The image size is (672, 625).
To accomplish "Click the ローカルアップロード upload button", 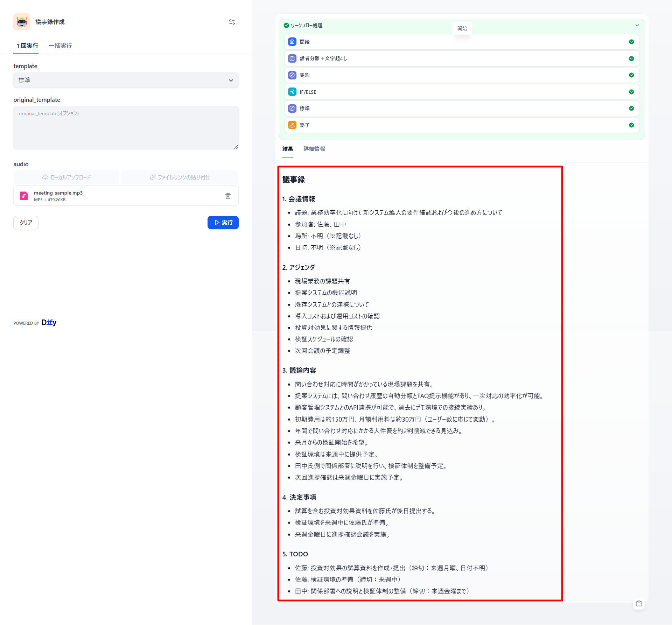I will coord(66,177).
